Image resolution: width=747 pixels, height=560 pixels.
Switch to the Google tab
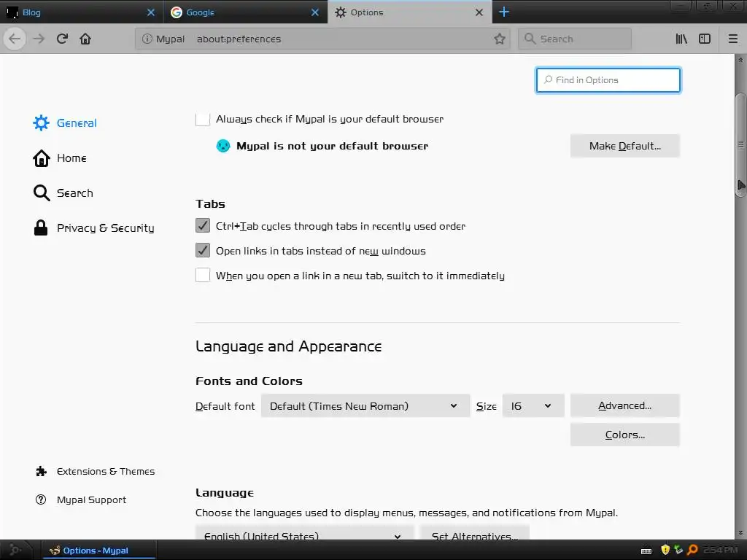(245, 12)
